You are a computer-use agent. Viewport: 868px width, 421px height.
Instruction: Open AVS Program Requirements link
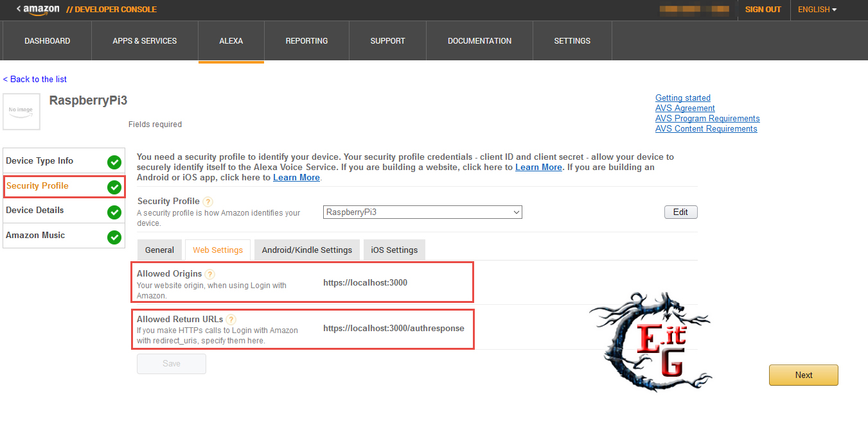(707, 119)
